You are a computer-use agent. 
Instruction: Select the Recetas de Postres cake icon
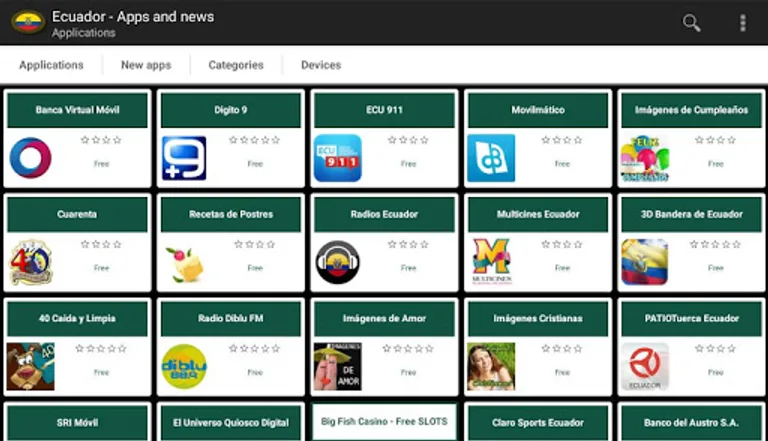[x=184, y=264]
